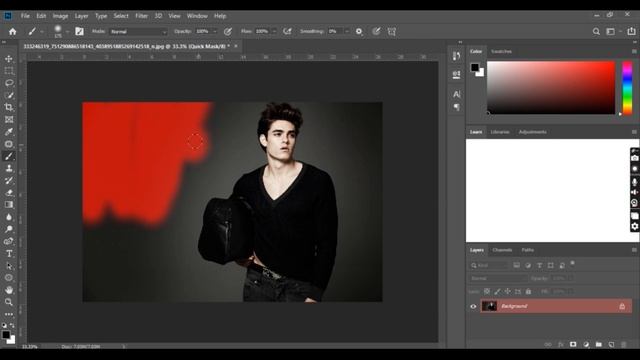Open the Edit Toolbar three-dots menu
Screen dimensions: 640x360
[9, 314]
